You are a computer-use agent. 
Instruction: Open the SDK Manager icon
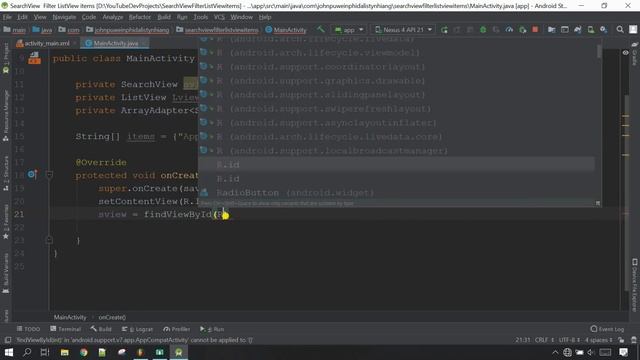604,30
